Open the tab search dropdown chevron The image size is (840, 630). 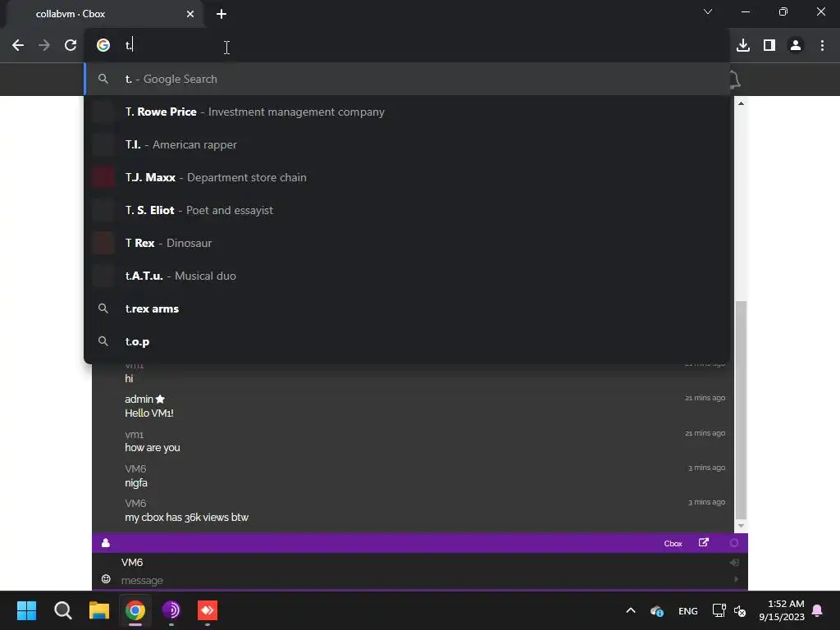tap(708, 11)
